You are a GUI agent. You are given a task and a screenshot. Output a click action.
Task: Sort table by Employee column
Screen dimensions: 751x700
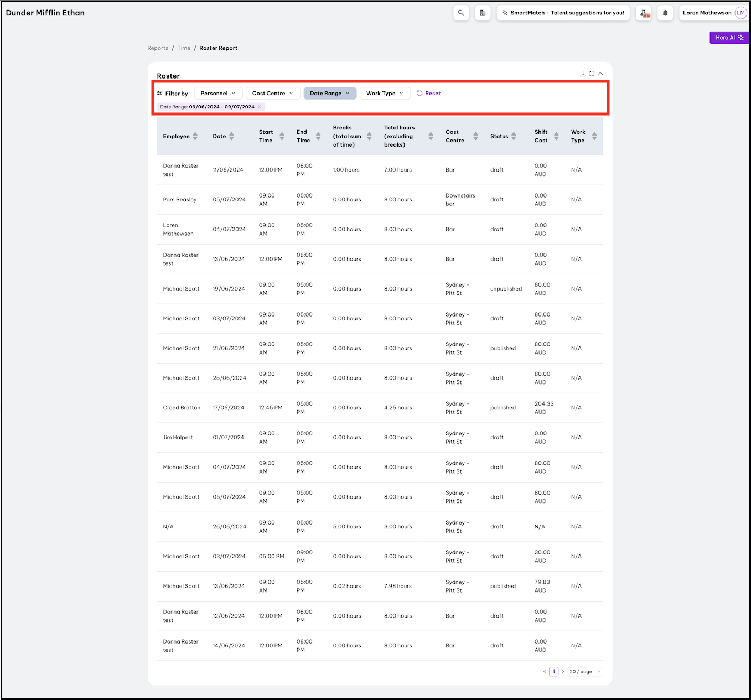tap(195, 136)
